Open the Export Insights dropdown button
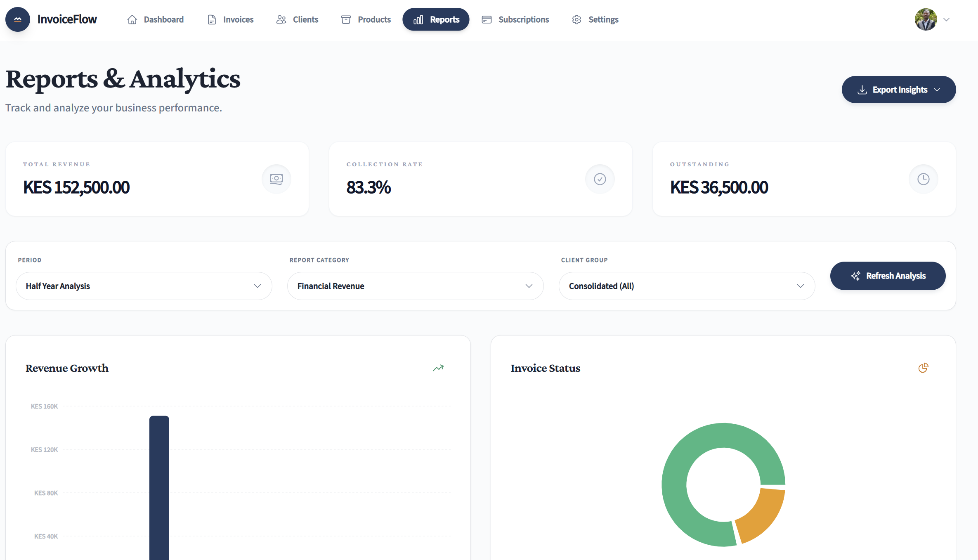Viewport: 978px width, 560px height. tap(898, 90)
